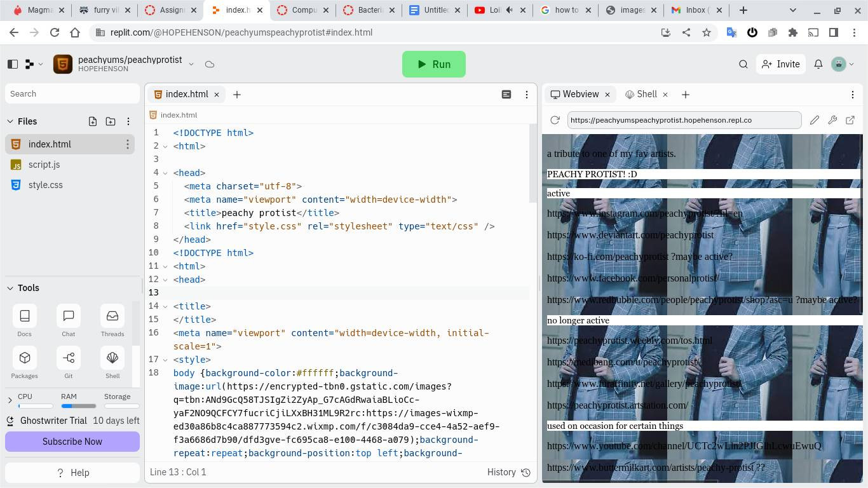Open script.js in file tree
This screenshot has height=488, width=868.
click(70, 165)
